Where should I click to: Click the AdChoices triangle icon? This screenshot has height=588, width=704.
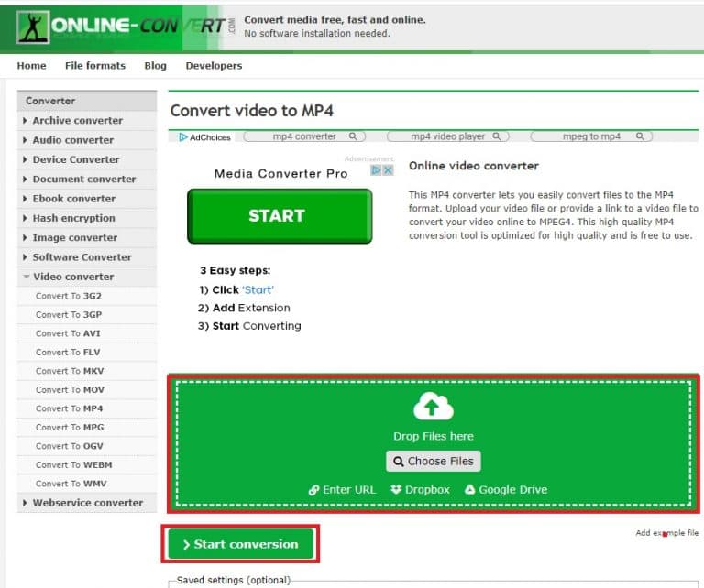(x=182, y=137)
